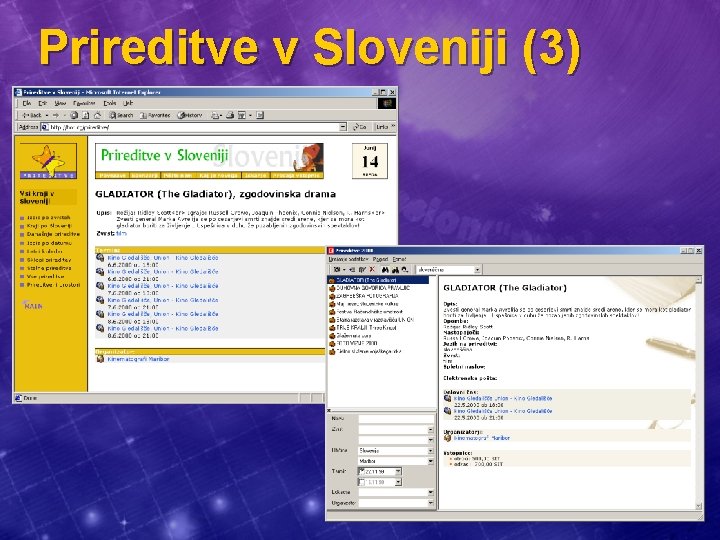Screen dimensions: 720x540
Task: Open the View menu in Internet Explorer
Action: pos(60,103)
